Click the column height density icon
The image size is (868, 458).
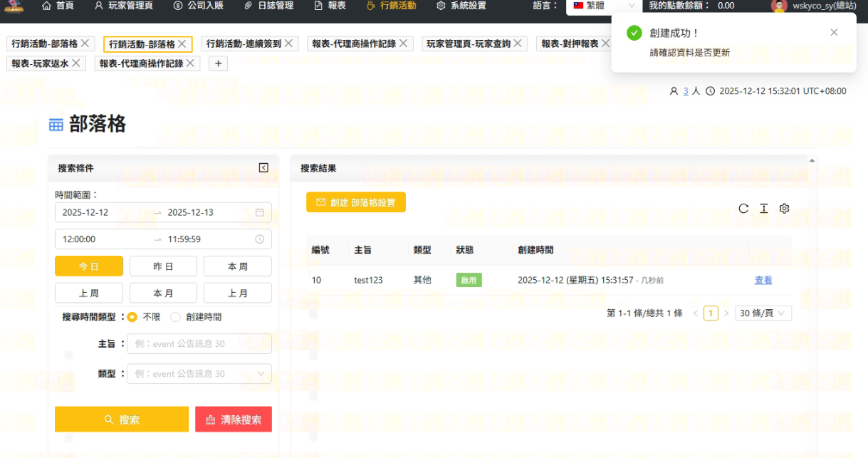pyautogui.click(x=764, y=209)
